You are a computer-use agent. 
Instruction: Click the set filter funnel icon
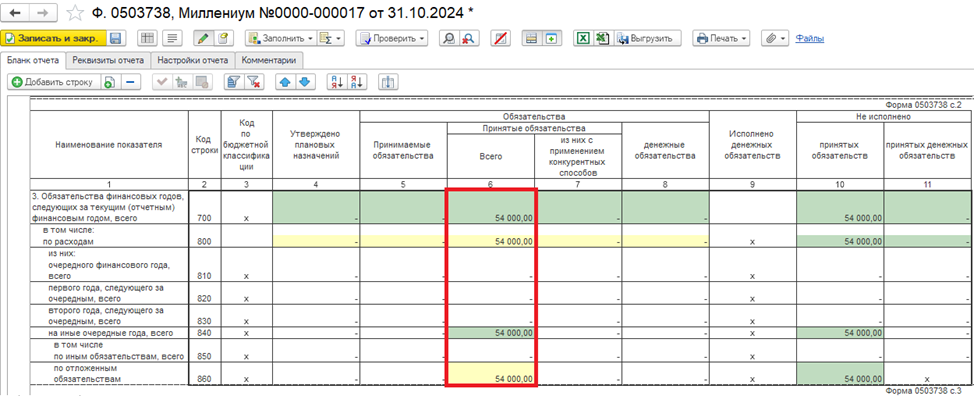click(x=234, y=82)
